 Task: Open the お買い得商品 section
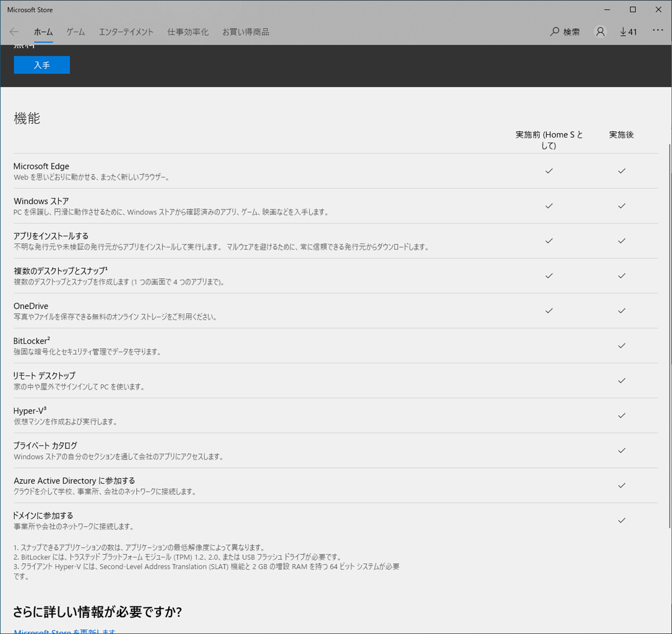[246, 32]
